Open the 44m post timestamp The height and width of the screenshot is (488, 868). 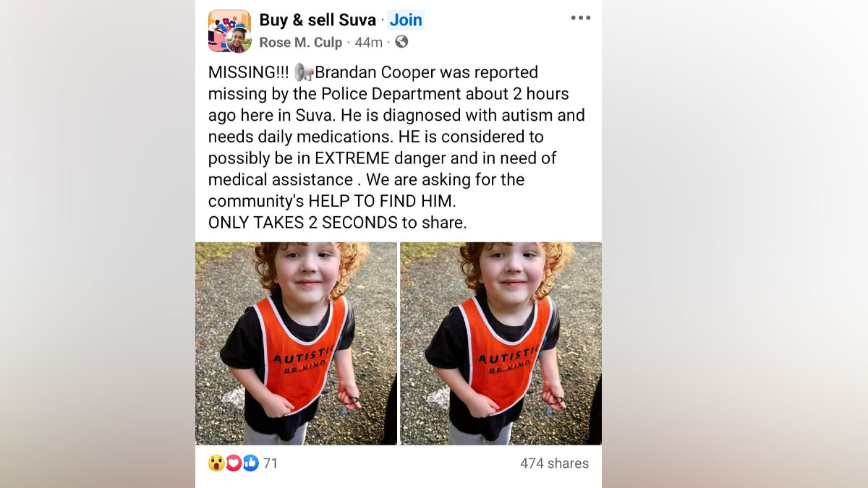(x=368, y=42)
